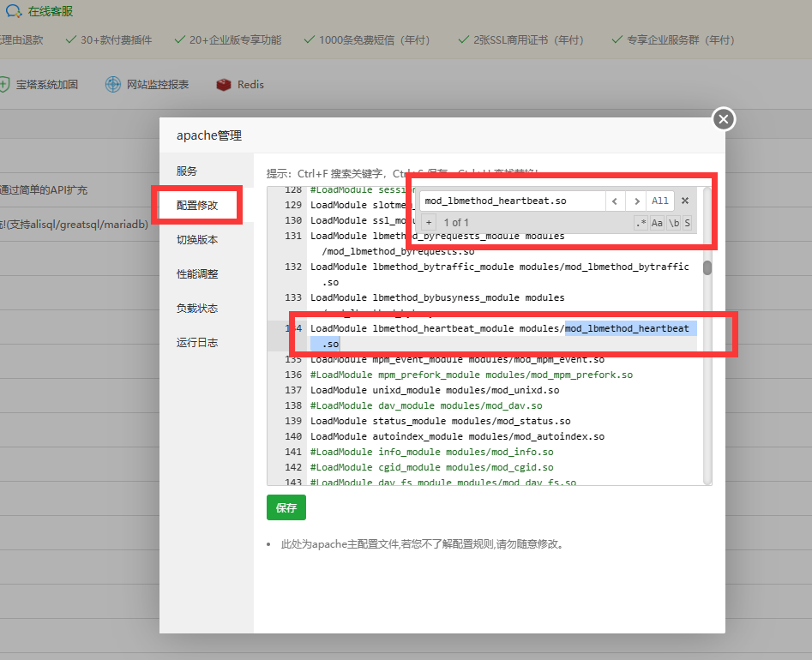Open 宝塔系统加固 shield icon
812x660 pixels.
pyautogui.click(x=5, y=85)
